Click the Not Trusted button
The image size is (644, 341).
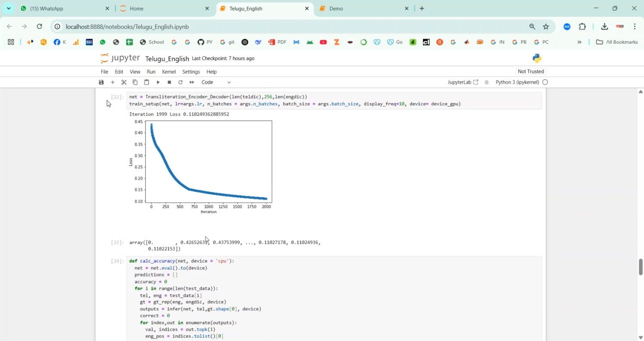pos(531,71)
